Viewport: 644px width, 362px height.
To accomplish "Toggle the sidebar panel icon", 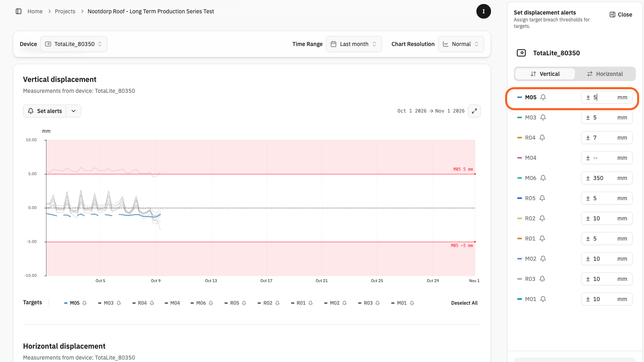I will [x=19, y=11].
